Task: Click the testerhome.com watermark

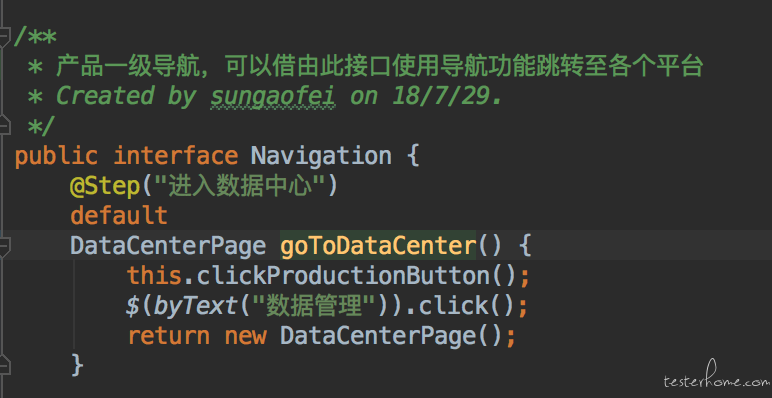Action: (716, 379)
